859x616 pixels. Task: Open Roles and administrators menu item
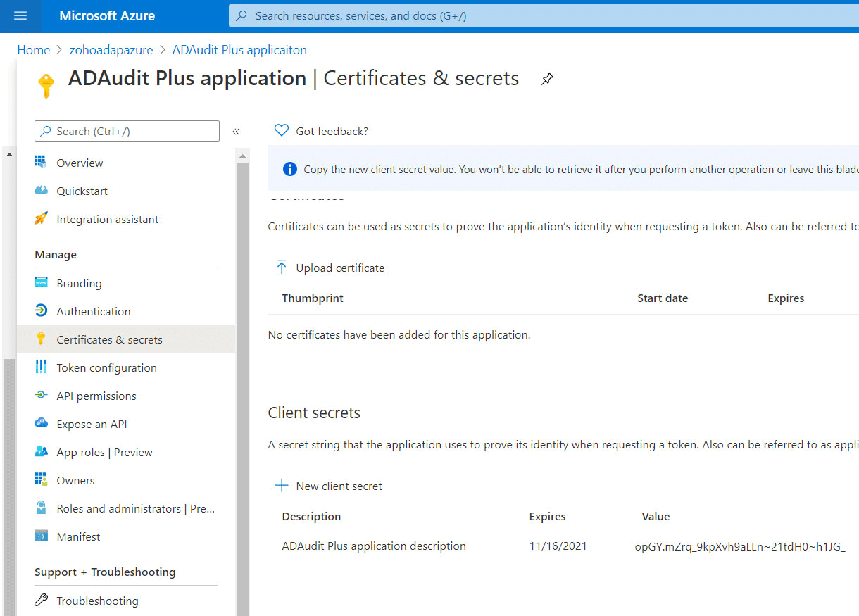pos(135,508)
